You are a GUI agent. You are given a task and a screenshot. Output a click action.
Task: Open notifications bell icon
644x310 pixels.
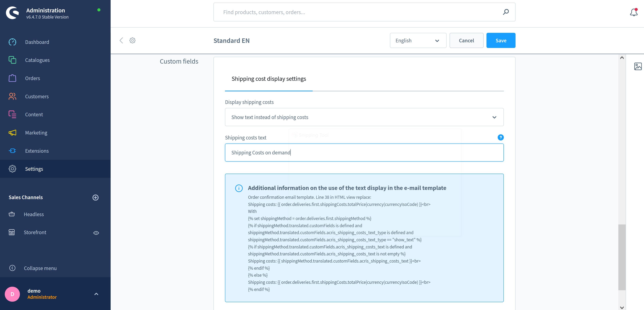pyautogui.click(x=634, y=12)
